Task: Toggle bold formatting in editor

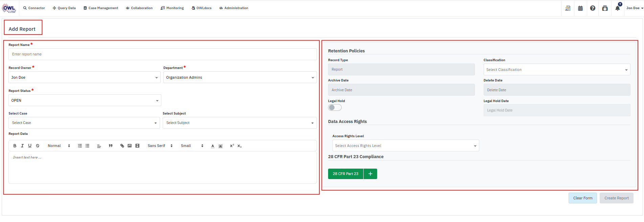Action: point(15,146)
